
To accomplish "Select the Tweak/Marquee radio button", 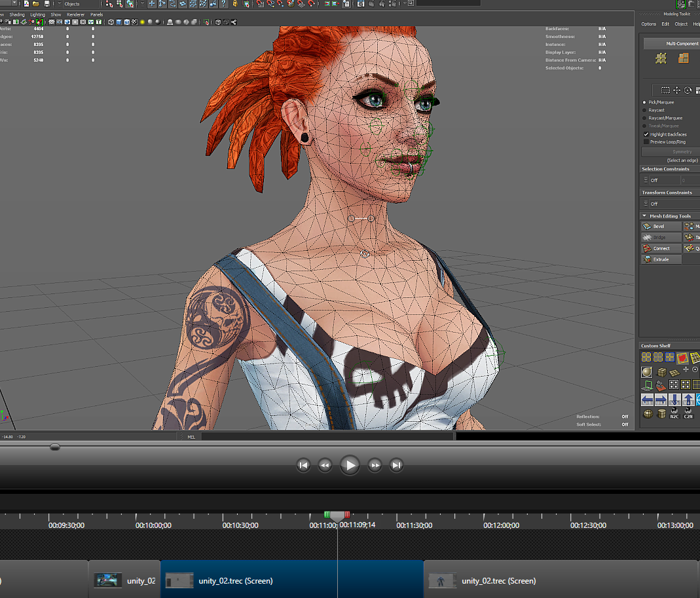I will (644, 126).
